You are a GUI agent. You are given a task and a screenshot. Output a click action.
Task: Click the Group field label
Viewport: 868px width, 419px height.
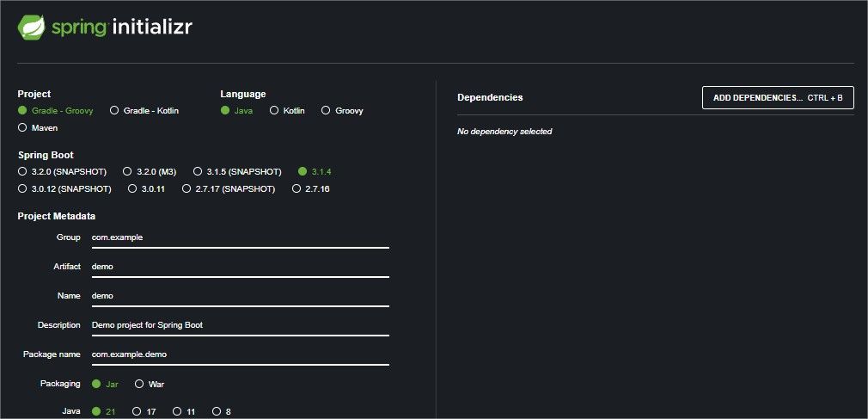coord(69,237)
